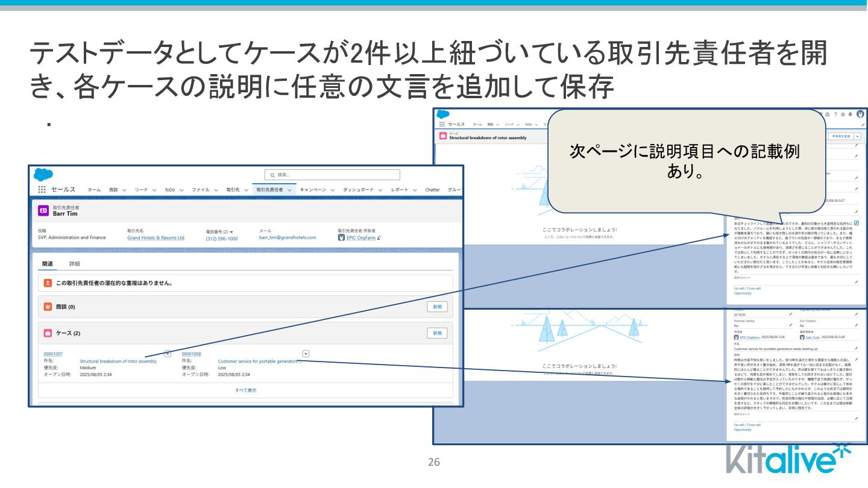Open notifications bell in case window
The width and height of the screenshot is (868, 488).
point(850,114)
